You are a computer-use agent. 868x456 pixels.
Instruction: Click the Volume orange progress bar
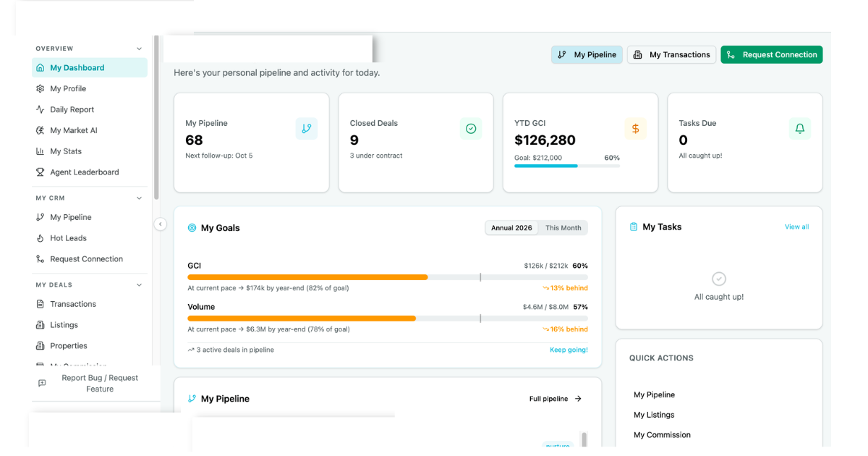point(302,318)
